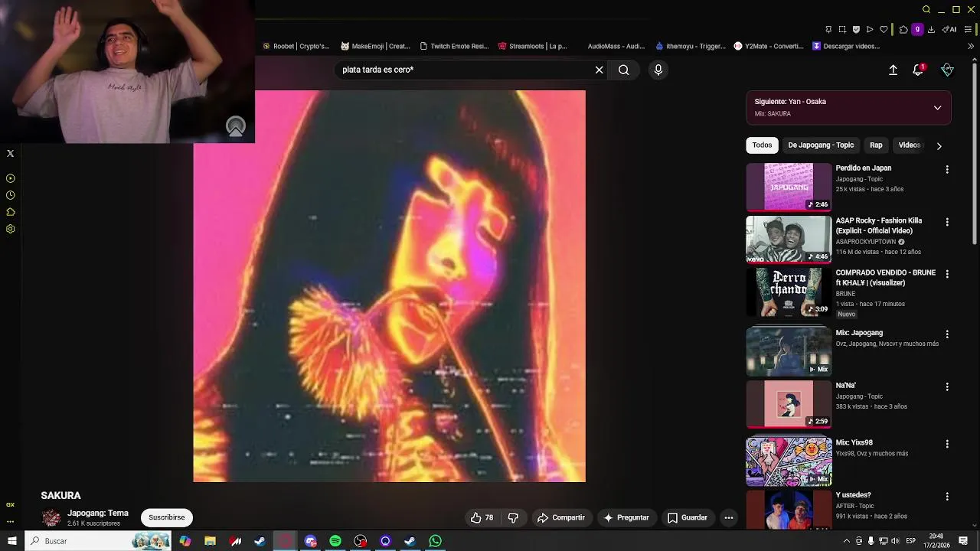Image resolution: width=980 pixels, height=551 pixels.
Task: Like the SAKURA video (78)
Action: (482, 518)
